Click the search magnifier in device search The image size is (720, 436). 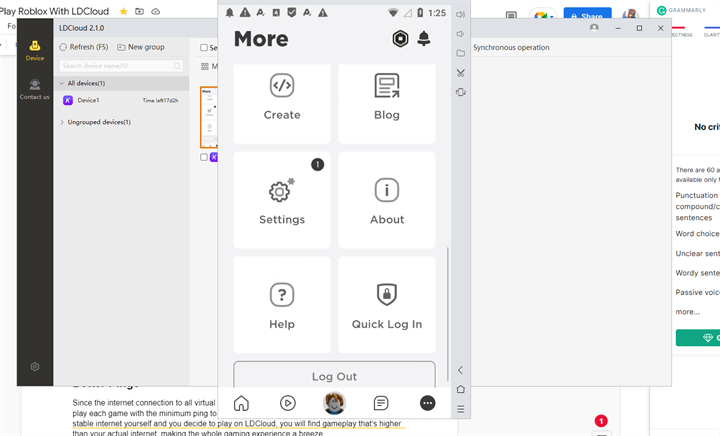[177, 66]
